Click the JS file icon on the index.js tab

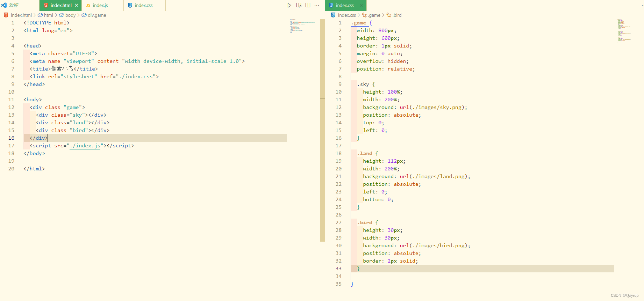click(88, 5)
